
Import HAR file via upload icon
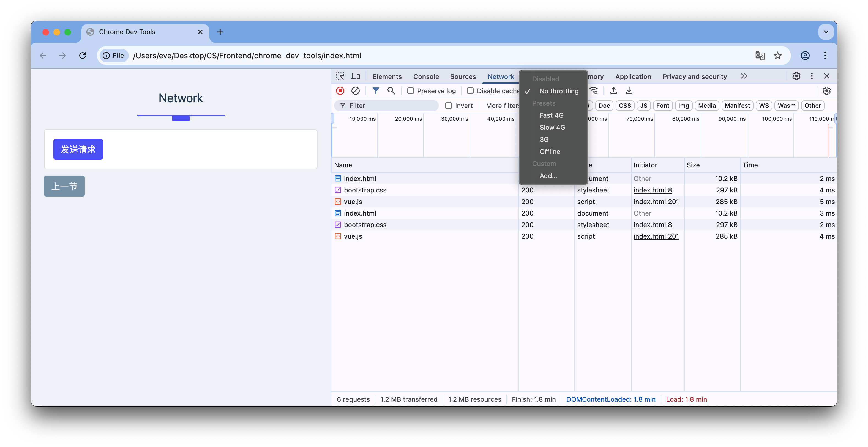[613, 90]
